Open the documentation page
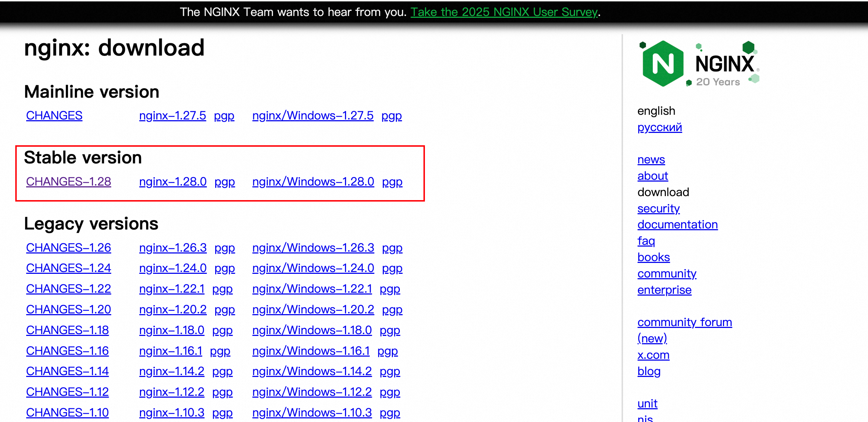 click(677, 224)
